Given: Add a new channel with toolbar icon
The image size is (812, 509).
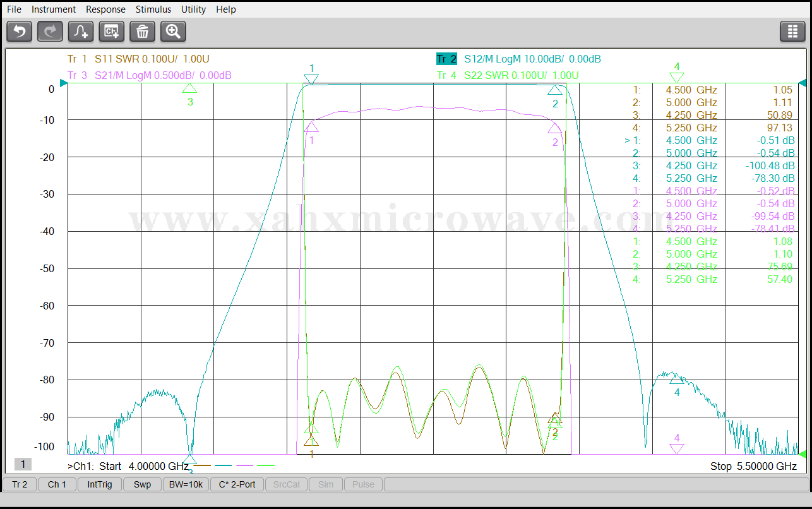Looking at the screenshot, I should coord(112,31).
